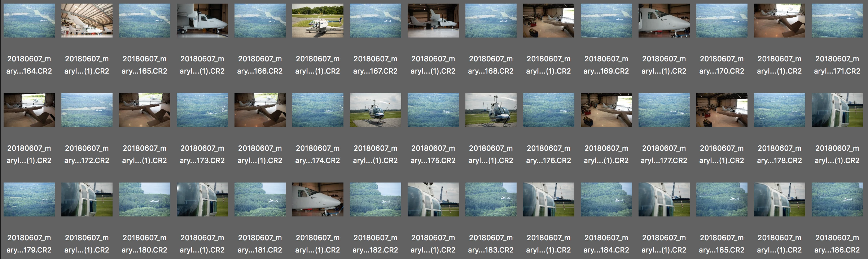Select the aryl...171.CR2 thumbnail
The image size is (868, 259).
click(837, 21)
